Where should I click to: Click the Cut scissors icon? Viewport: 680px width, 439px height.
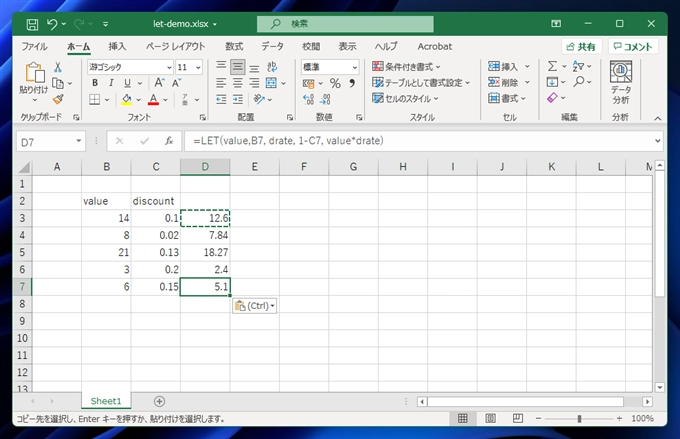pos(58,67)
